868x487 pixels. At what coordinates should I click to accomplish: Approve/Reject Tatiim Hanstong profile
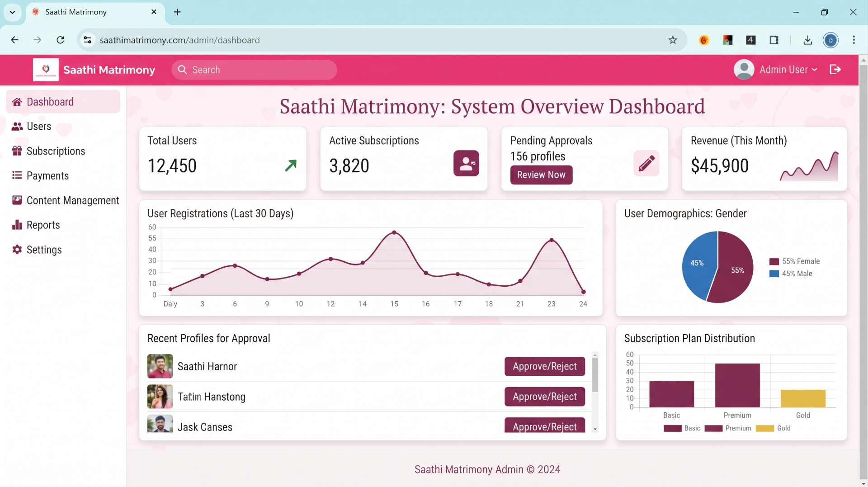point(545,397)
